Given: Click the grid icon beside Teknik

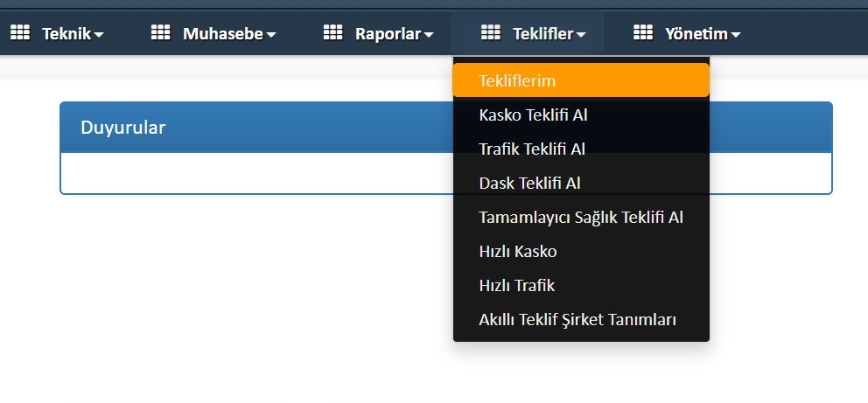Looking at the screenshot, I should point(19,33).
